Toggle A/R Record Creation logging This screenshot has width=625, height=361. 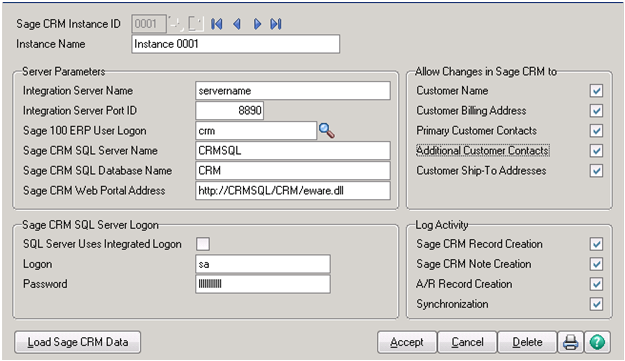(x=596, y=284)
